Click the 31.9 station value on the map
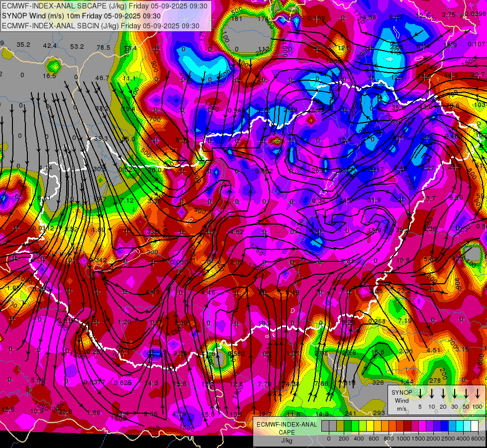Image resolution: width=487 pixels, height=448 pixels. tap(374, 200)
